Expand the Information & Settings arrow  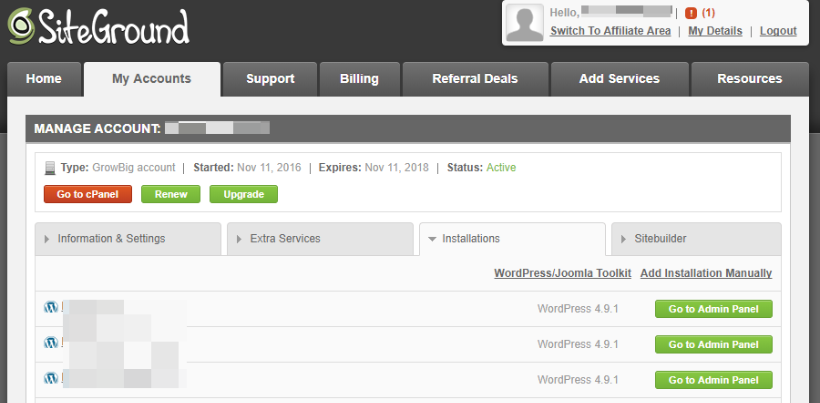[x=47, y=239]
